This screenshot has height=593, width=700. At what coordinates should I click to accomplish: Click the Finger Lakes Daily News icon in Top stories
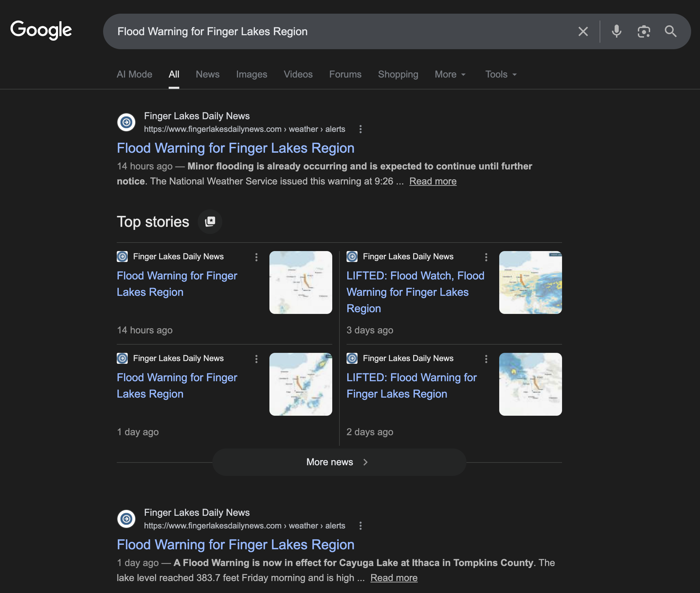[122, 257]
